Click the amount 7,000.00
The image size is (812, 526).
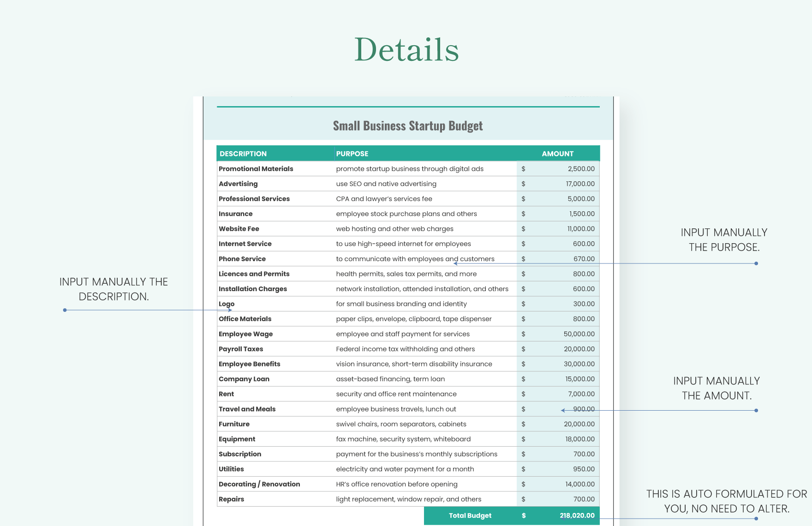(581, 394)
